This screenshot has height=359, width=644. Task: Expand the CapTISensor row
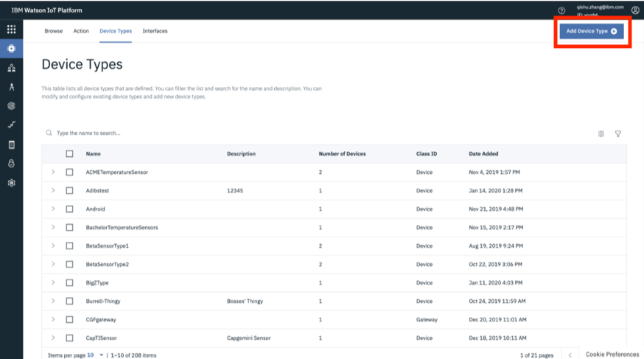coord(53,337)
